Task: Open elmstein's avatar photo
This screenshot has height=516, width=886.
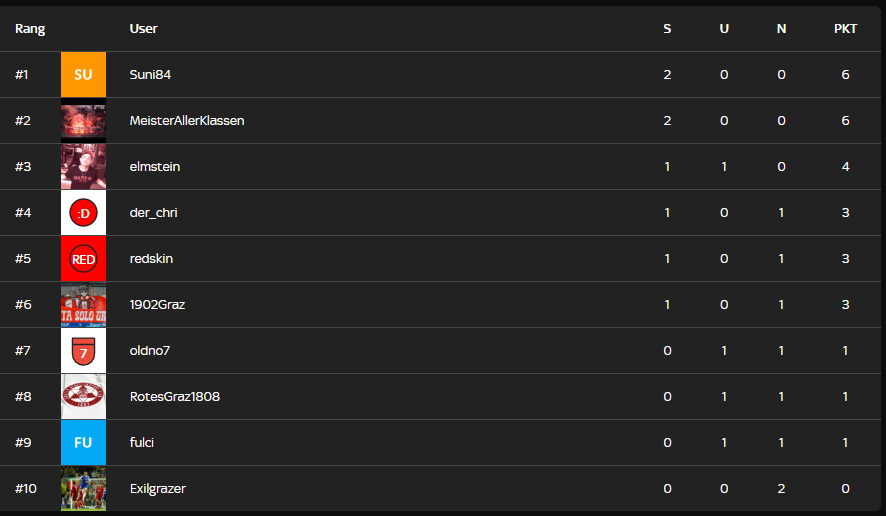Action: [x=83, y=167]
